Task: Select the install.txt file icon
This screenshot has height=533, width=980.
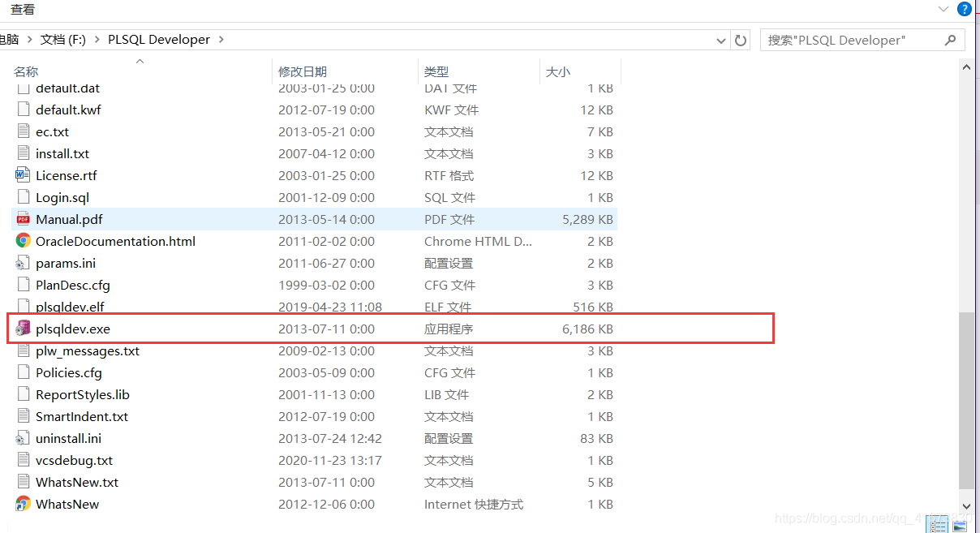Action: tap(23, 153)
